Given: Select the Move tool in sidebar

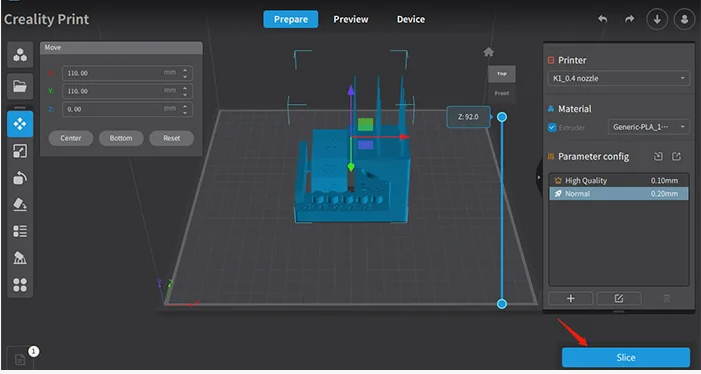Looking at the screenshot, I should [20, 124].
